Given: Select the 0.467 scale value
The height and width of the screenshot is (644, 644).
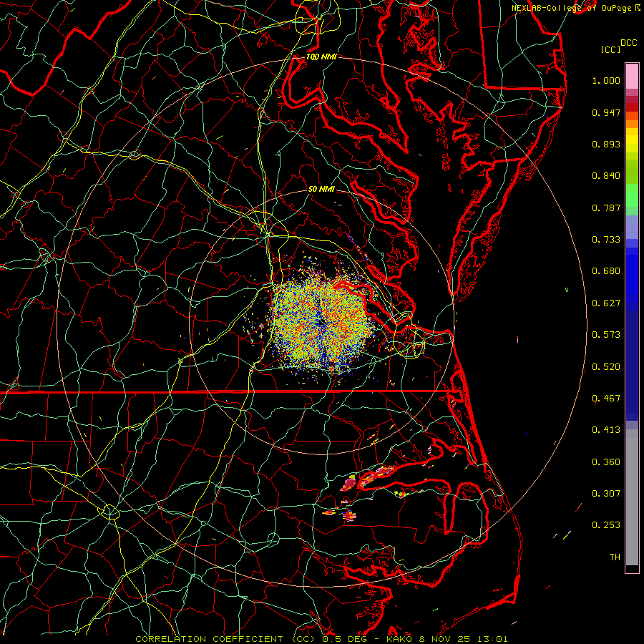Looking at the screenshot, I should click(x=606, y=399).
